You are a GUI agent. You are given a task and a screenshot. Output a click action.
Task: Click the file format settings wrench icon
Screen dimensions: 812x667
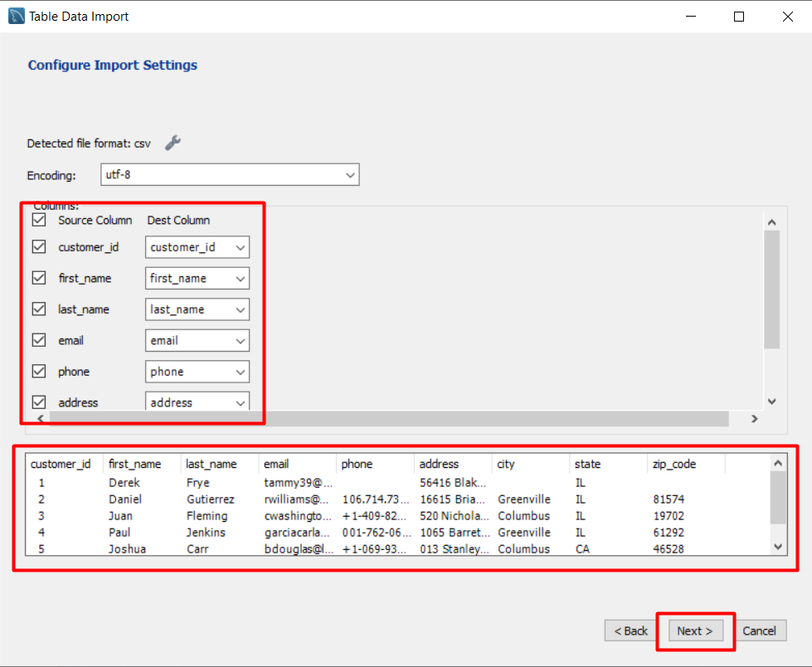click(x=173, y=143)
